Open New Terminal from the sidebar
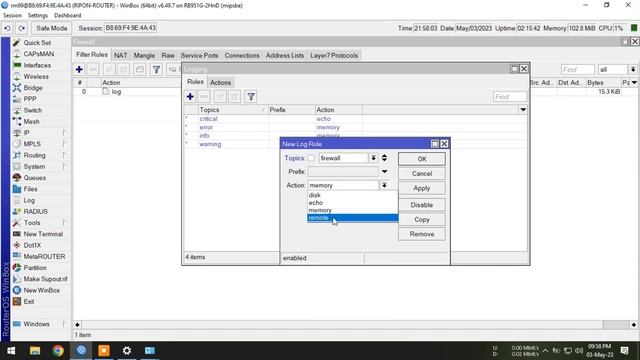 [x=43, y=234]
